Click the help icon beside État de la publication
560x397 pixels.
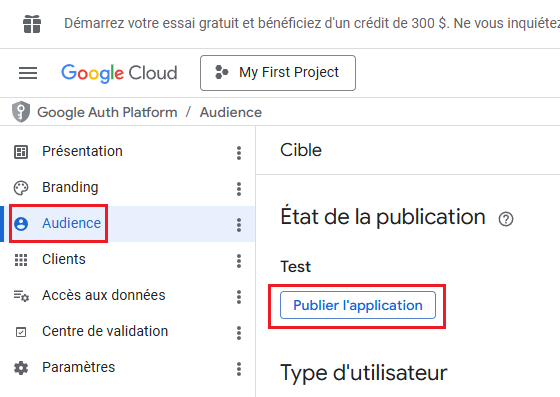(x=506, y=219)
